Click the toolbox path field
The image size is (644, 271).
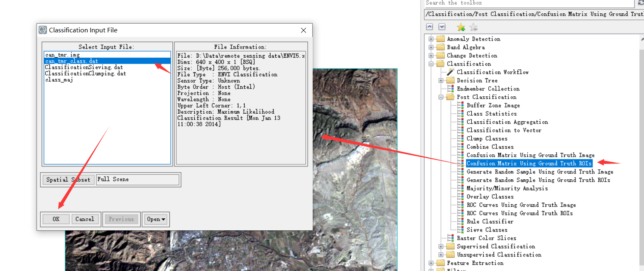(x=534, y=14)
